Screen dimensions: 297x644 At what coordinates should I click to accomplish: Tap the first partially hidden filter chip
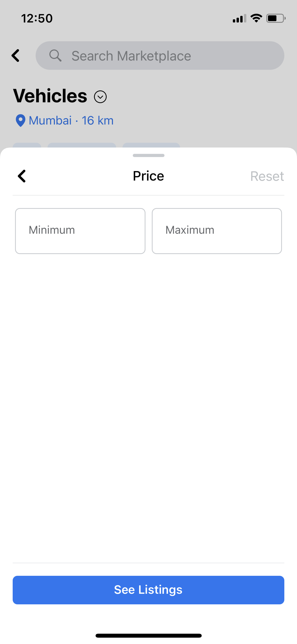pos(27,145)
